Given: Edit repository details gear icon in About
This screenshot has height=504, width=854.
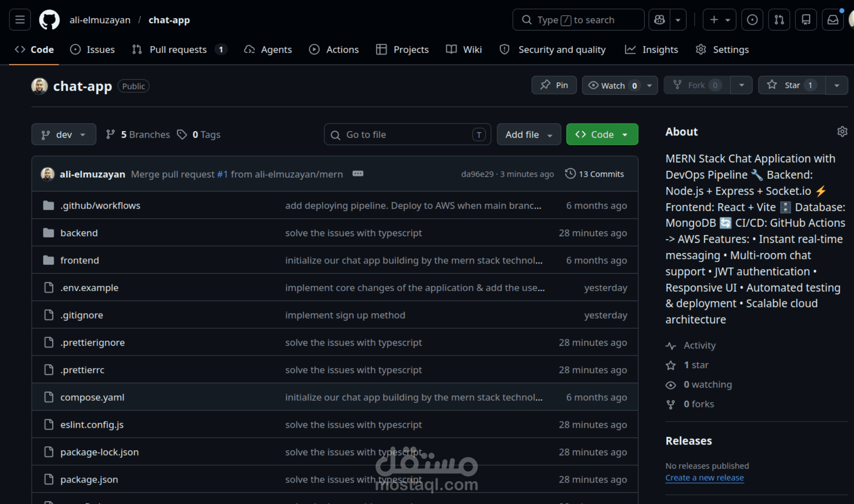Looking at the screenshot, I should point(842,131).
